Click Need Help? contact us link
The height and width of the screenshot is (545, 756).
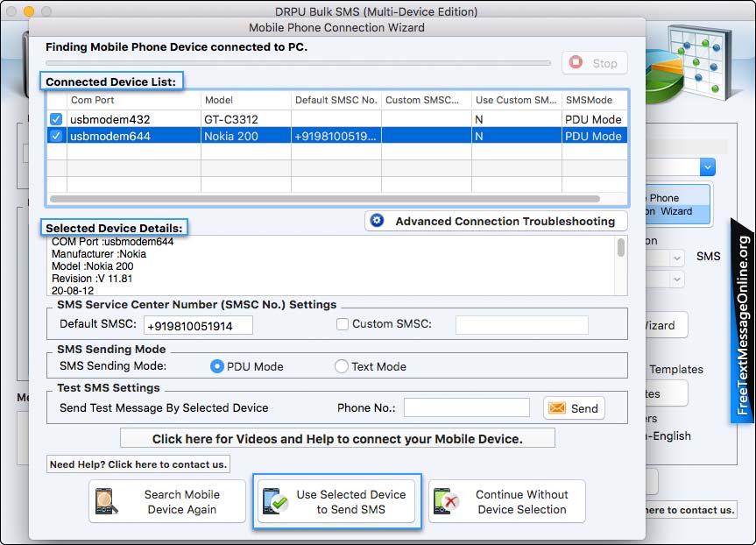pos(138,464)
